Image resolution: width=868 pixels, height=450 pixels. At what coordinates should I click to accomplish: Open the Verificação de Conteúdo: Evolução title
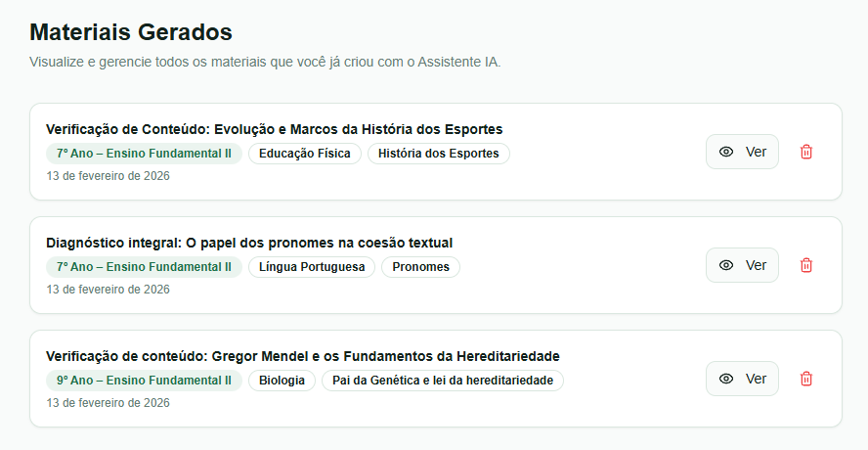274,129
